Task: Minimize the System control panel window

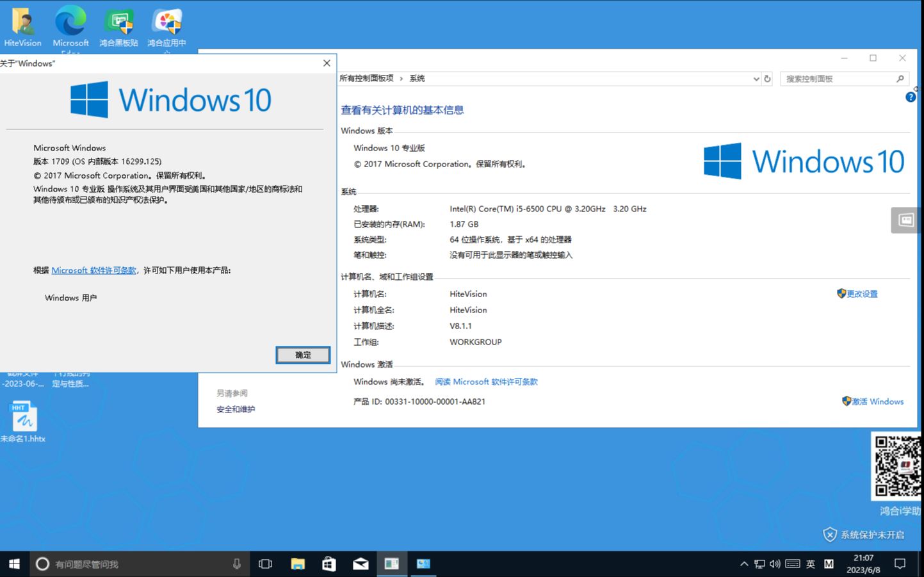Action: click(x=844, y=58)
